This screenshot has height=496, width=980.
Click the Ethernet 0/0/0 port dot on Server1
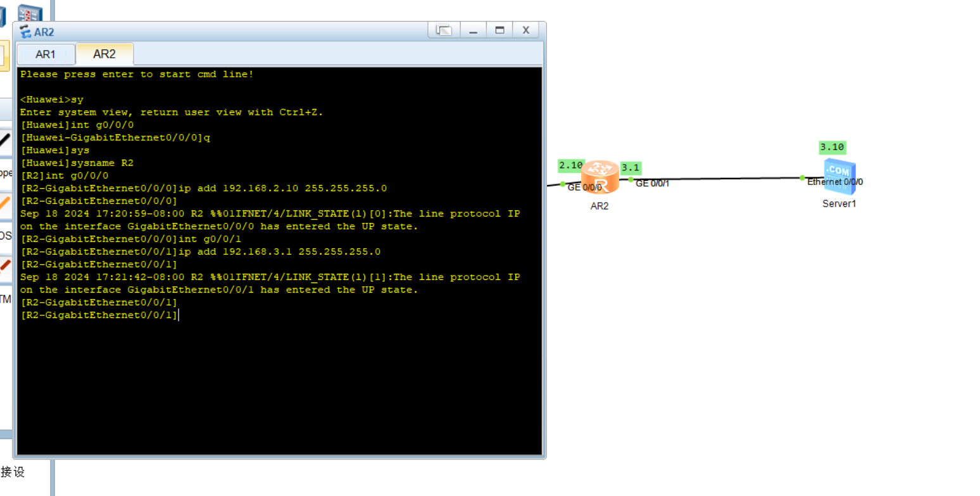click(x=802, y=178)
